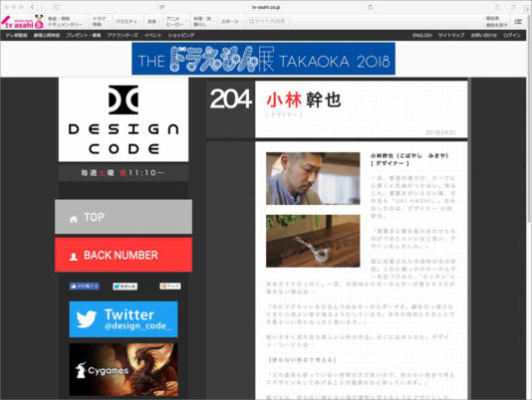Expand the バラエティ dropdown menu
This screenshot has height=400, width=532.
(128, 21)
